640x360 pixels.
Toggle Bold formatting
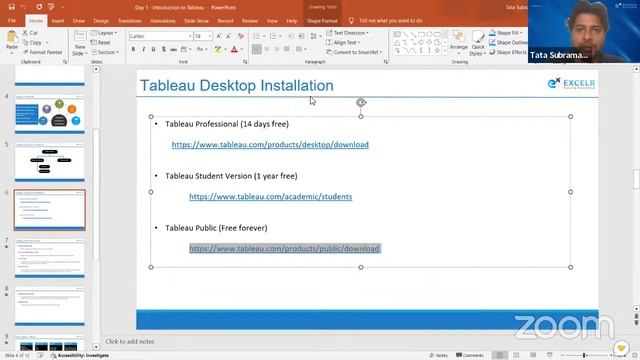[x=133, y=49]
